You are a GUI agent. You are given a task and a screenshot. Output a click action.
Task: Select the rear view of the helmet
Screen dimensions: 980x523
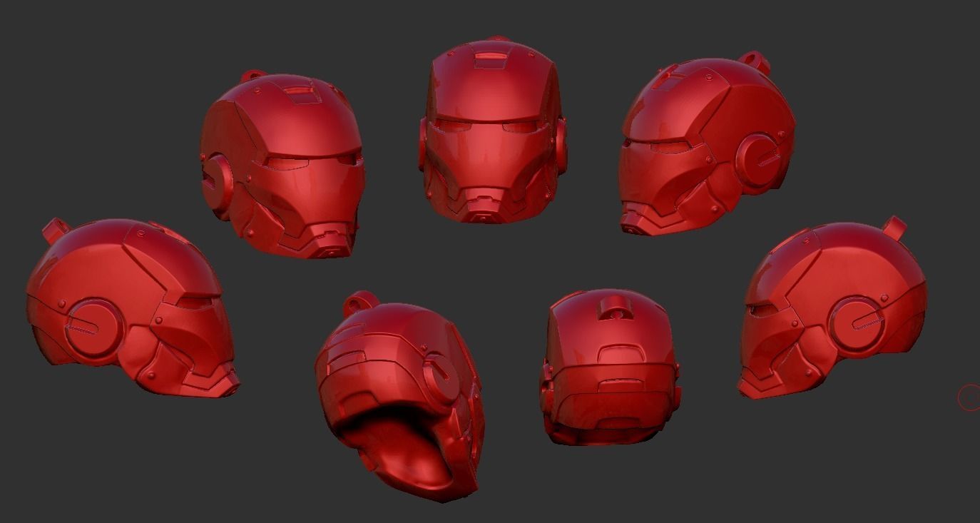(x=611, y=366)
